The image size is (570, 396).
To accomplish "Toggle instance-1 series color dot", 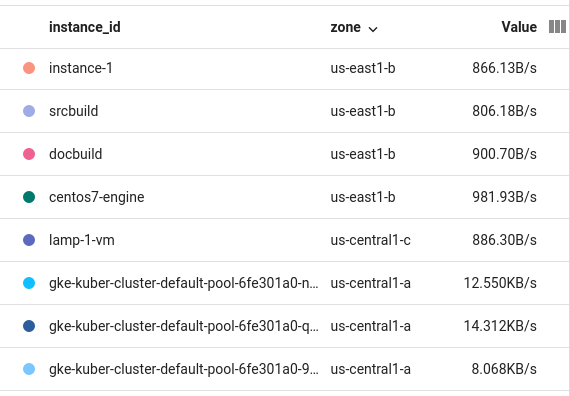I will [29, 68].
